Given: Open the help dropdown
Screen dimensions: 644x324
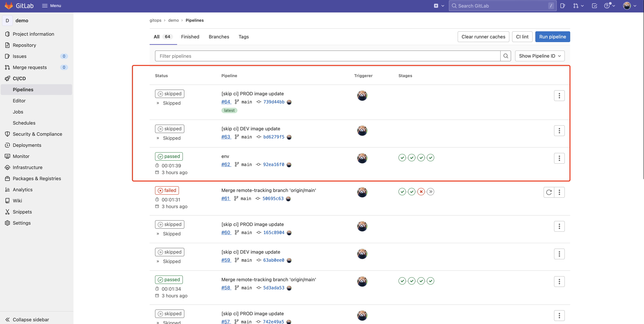Looking at the screenshot, I should tap(609, 6).
